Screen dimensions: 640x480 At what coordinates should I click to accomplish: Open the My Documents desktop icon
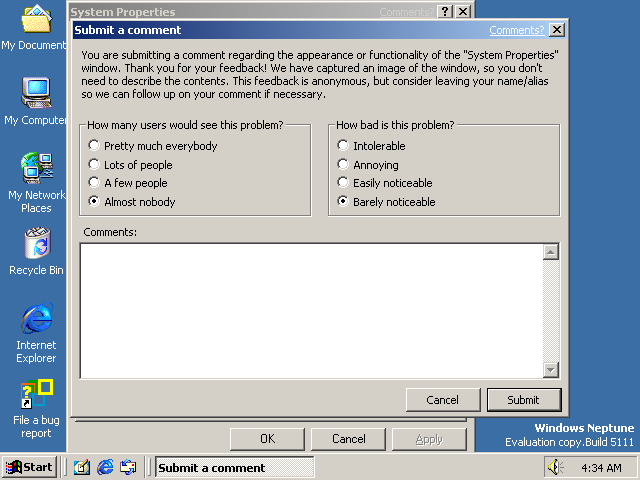click(36, 20)
